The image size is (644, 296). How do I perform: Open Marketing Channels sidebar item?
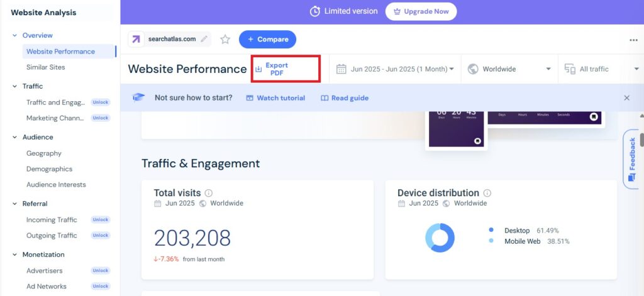tap(55, 118)
